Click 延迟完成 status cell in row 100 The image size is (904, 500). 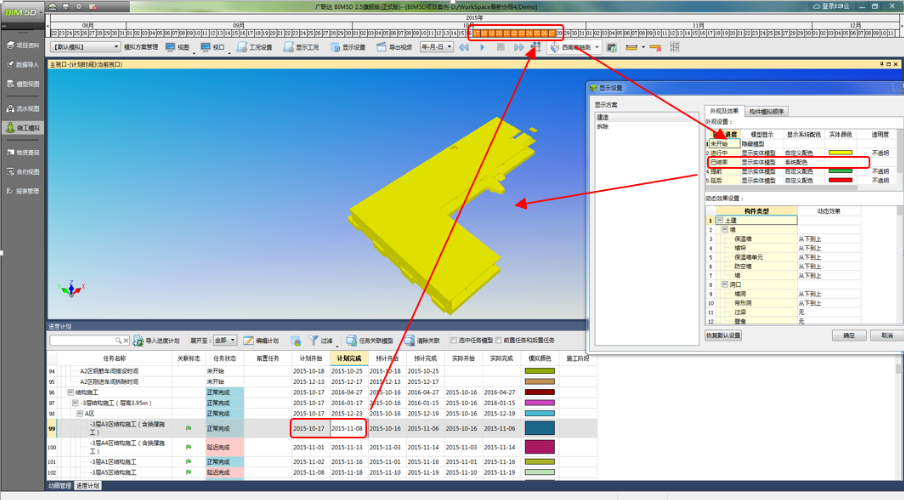click(224, 447)
